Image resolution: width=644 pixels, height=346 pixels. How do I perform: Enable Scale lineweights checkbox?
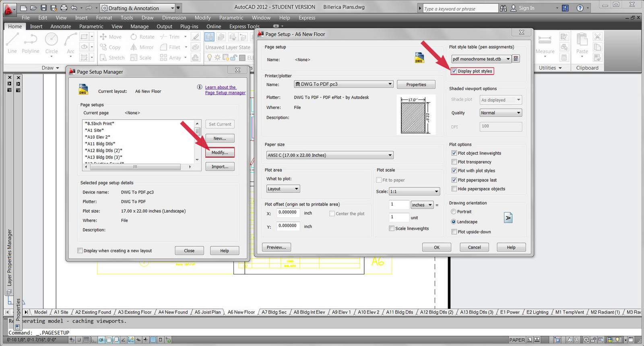[392, 229]
